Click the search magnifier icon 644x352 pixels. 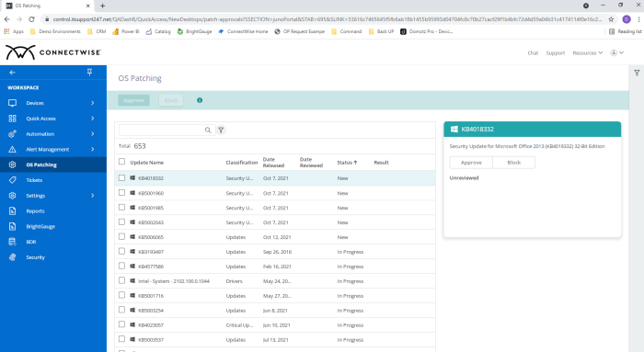[x=208, y=131]
